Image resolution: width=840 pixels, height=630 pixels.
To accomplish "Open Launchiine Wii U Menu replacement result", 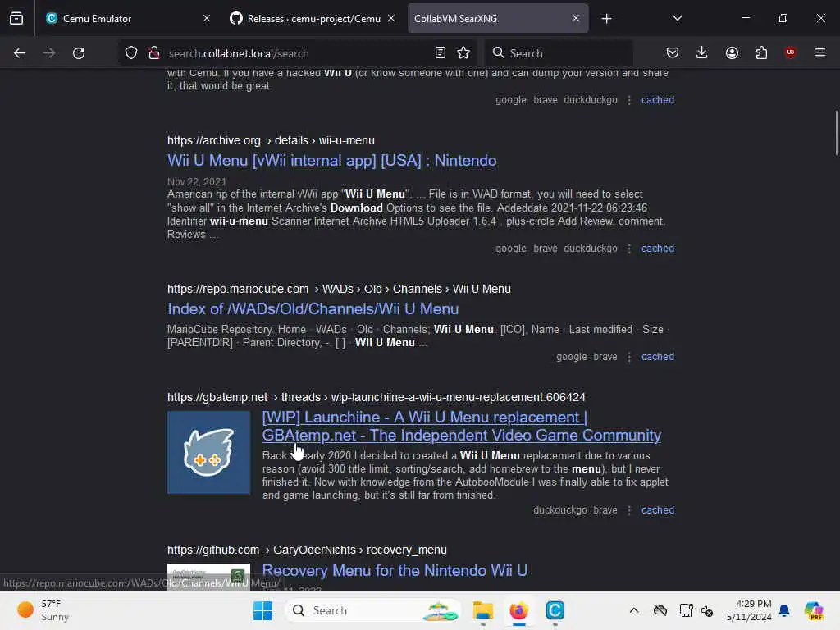I will [461, 426].
